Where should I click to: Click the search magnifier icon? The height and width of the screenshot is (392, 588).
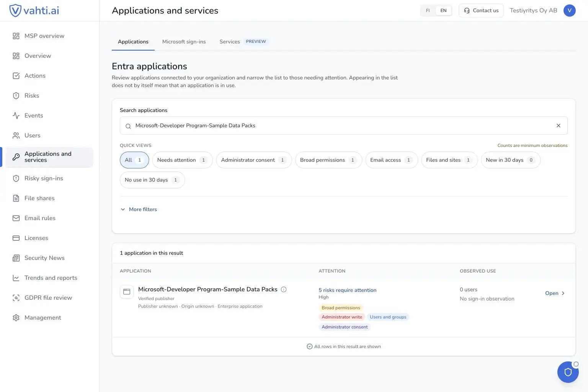click(128, 126)
